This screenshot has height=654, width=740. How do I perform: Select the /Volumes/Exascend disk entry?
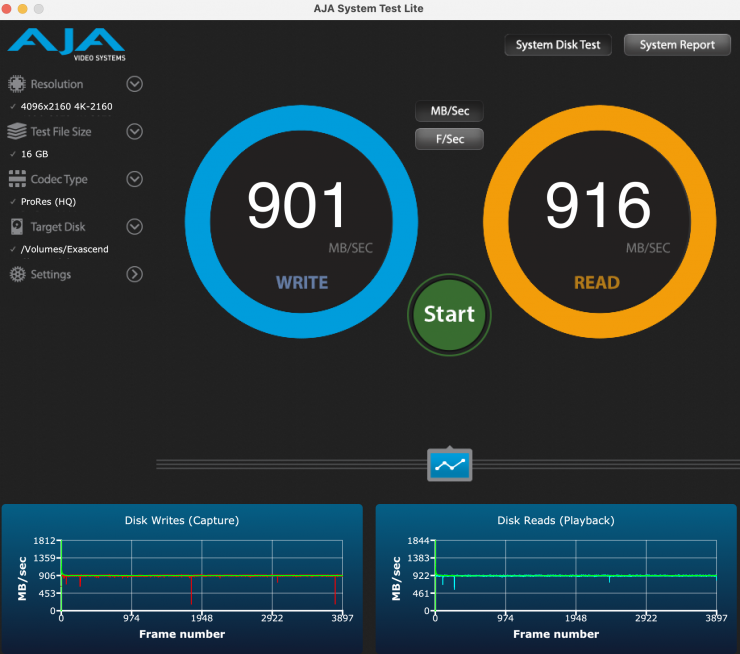[x=64, y=249]
